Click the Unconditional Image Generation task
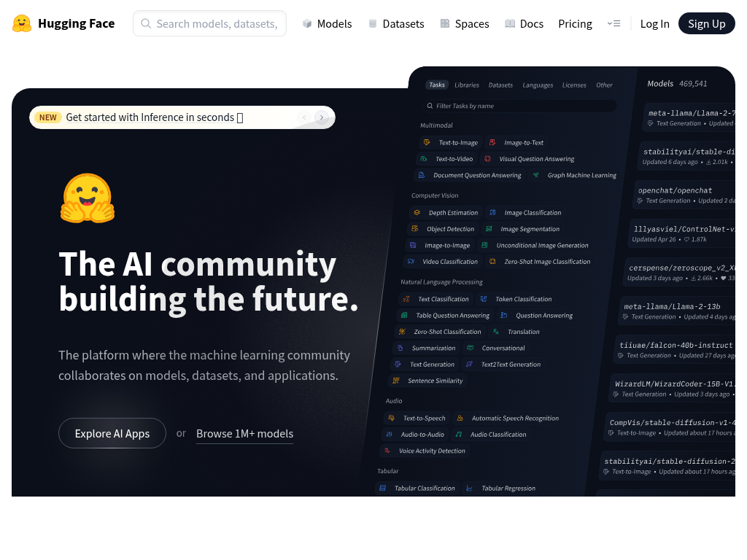Image resolution: width=747 pixels, height=560 pixels. pyautogui.click(x=535, y=245)
